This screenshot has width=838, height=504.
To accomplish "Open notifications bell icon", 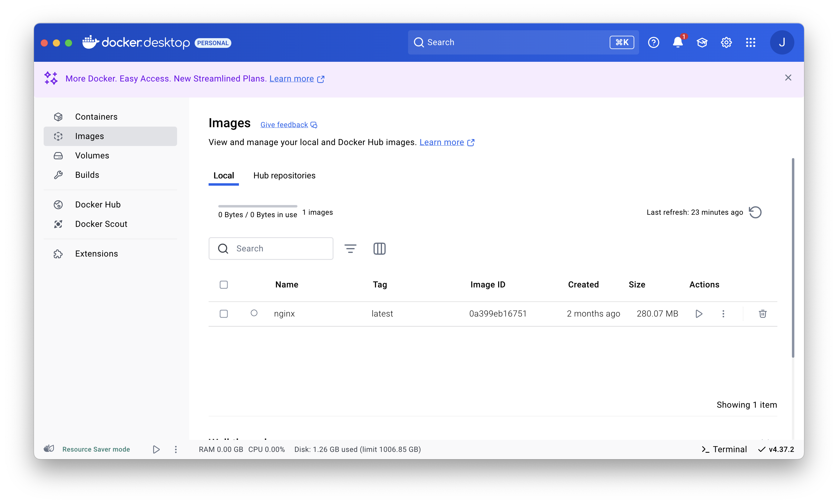I will 678,42.
